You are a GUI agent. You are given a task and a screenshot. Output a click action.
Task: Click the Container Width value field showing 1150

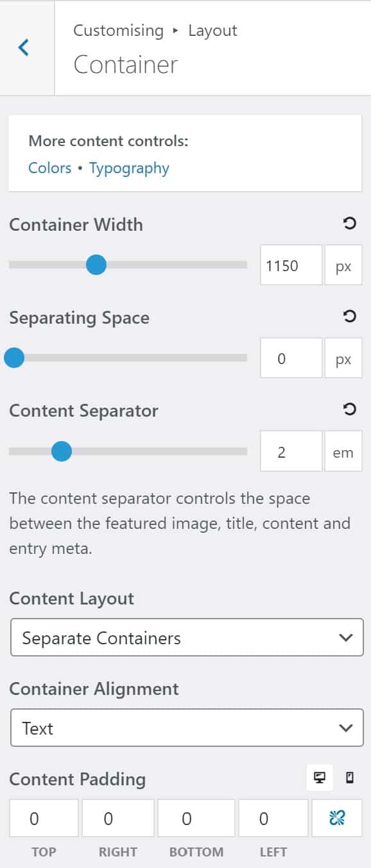(x=291, y=265)
